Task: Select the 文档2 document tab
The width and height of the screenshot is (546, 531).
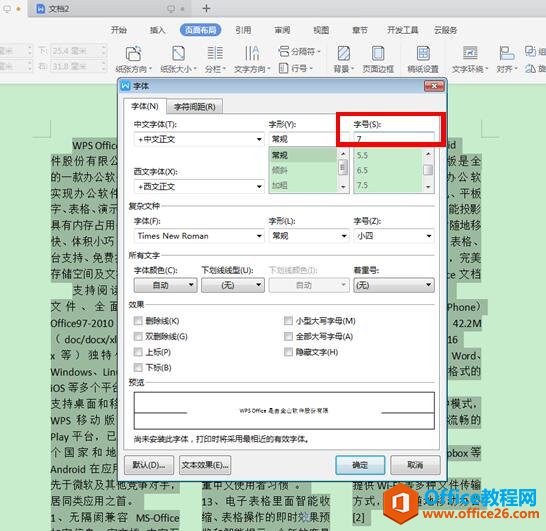Action: tap(111, 9)
